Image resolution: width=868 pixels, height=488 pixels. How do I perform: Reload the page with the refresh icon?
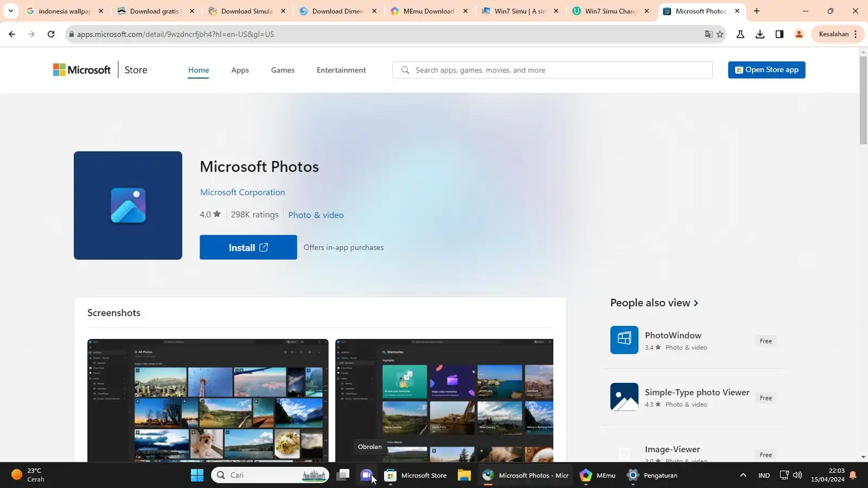51,34
